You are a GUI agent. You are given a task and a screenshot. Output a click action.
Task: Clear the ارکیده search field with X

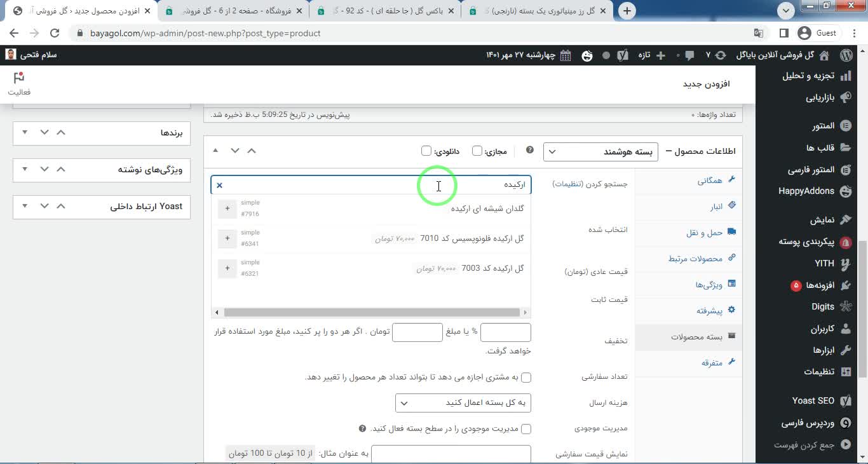click(220, 185)
